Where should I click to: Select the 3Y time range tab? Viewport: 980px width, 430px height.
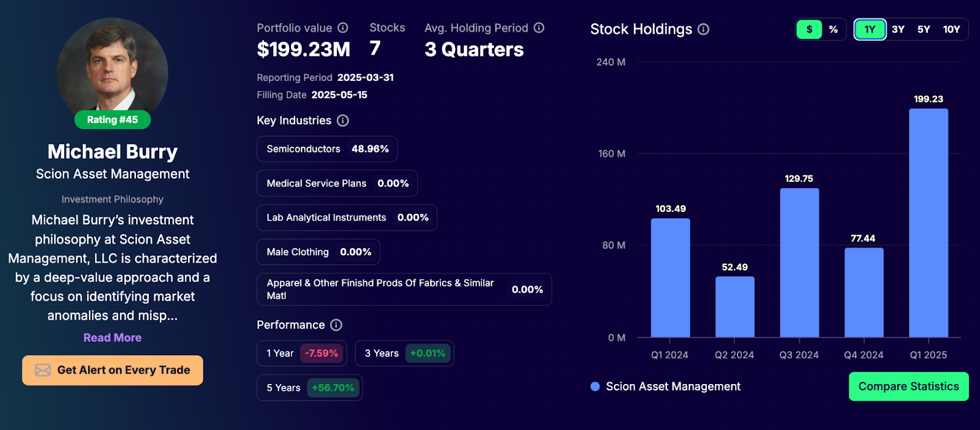[x=898, y=29]
